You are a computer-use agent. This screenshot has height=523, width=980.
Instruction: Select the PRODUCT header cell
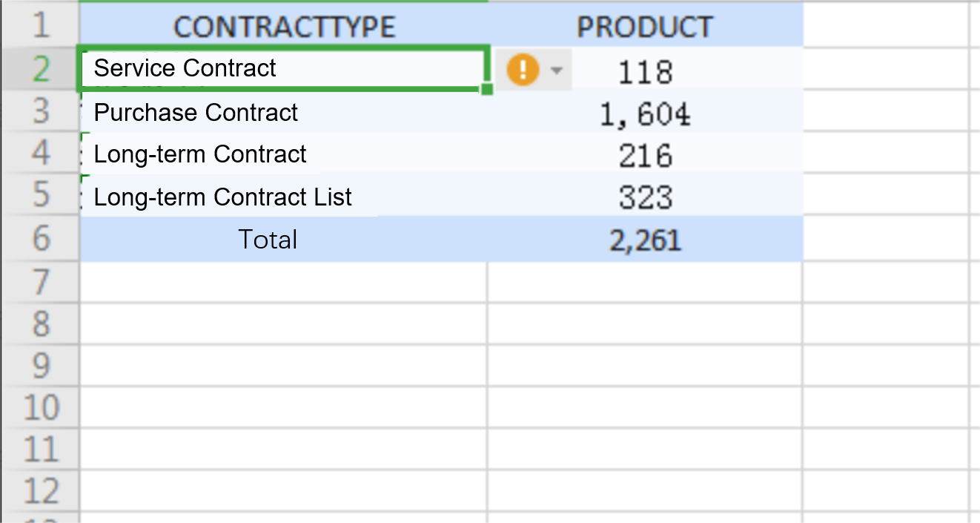point(644,25)
